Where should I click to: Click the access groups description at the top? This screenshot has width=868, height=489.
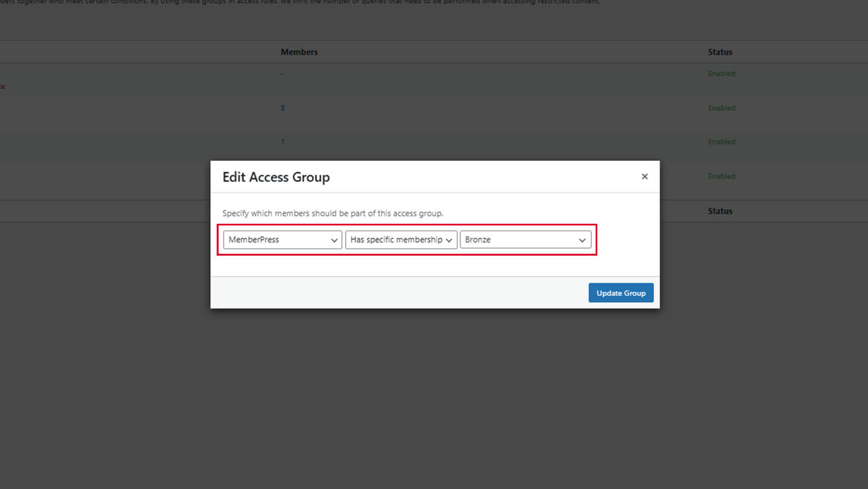tap(299, 3)
